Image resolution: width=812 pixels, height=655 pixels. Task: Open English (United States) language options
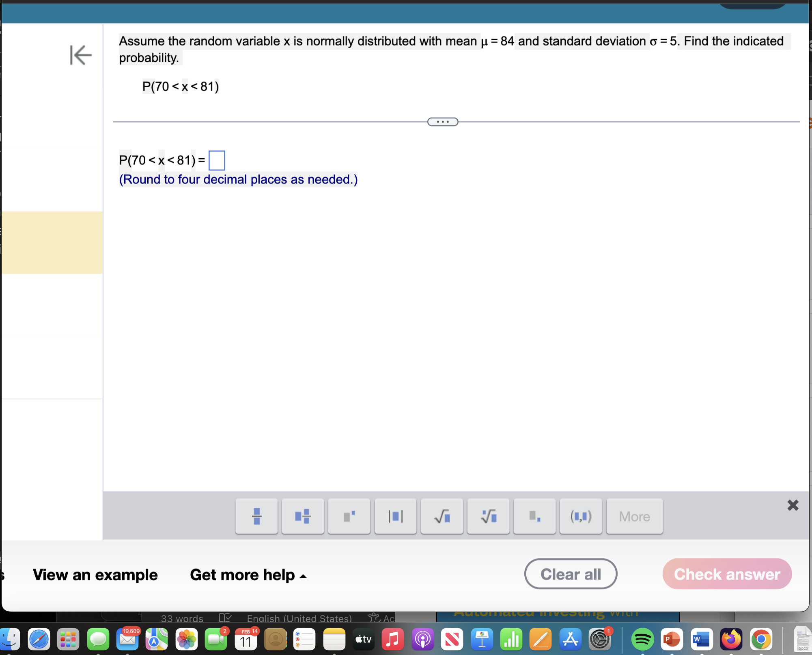[x=299, y=618]
